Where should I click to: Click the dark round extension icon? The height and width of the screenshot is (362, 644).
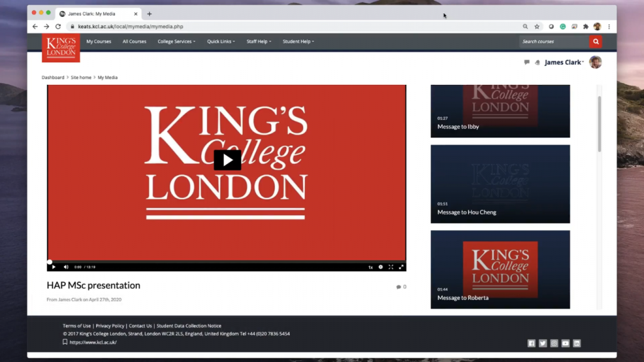551,26
